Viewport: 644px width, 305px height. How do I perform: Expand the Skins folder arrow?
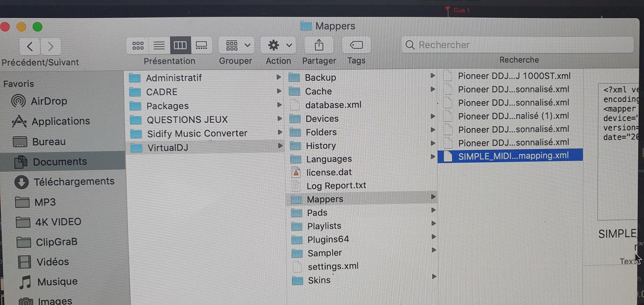coord(434,276)
